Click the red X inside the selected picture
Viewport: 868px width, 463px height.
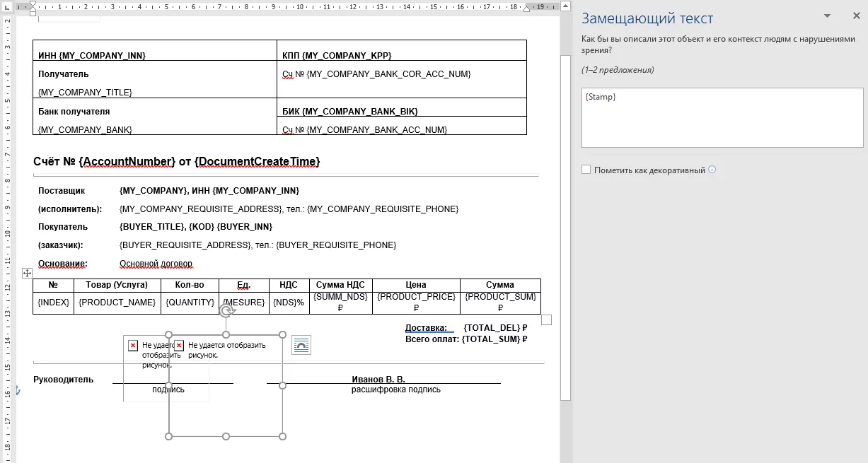pos(179,346)
